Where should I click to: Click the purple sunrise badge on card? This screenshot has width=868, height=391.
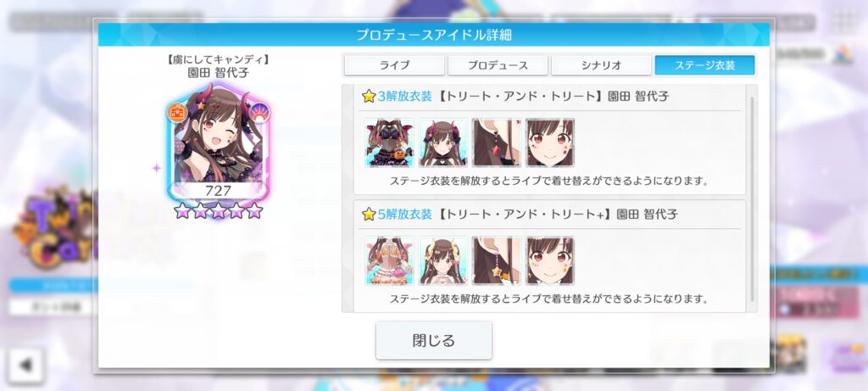(259, 113)
